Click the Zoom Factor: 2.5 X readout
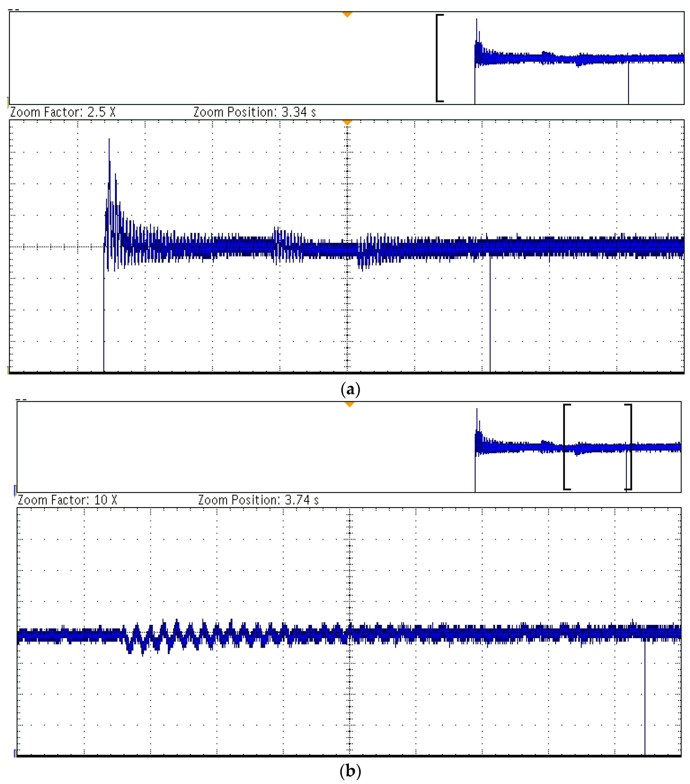 tap(63, 112)
